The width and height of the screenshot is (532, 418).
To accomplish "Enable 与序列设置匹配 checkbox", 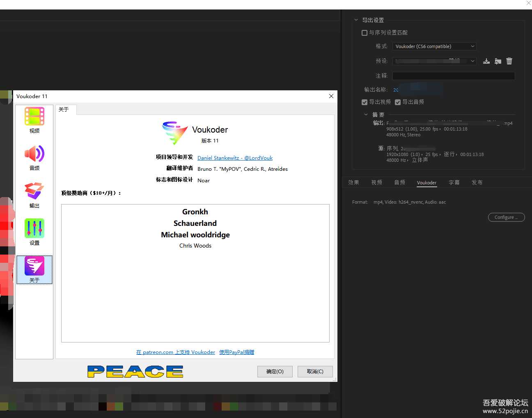I will coord(364,32).
